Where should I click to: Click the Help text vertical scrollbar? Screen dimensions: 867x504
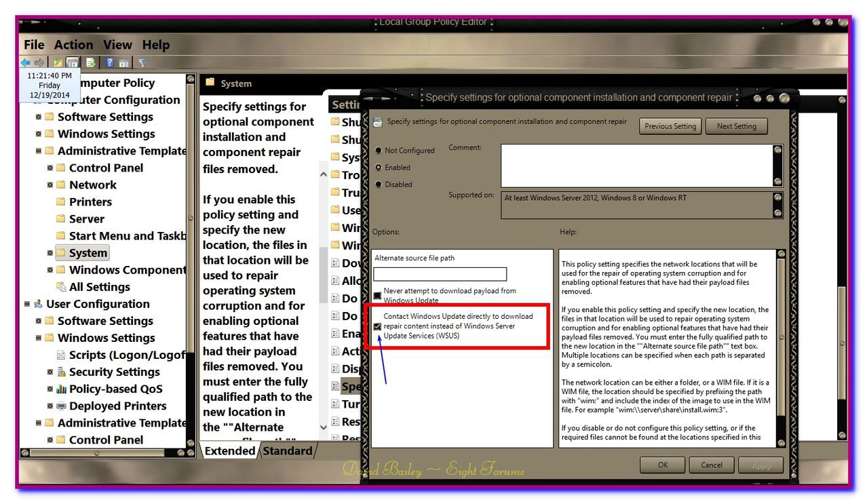click(781, 348)
